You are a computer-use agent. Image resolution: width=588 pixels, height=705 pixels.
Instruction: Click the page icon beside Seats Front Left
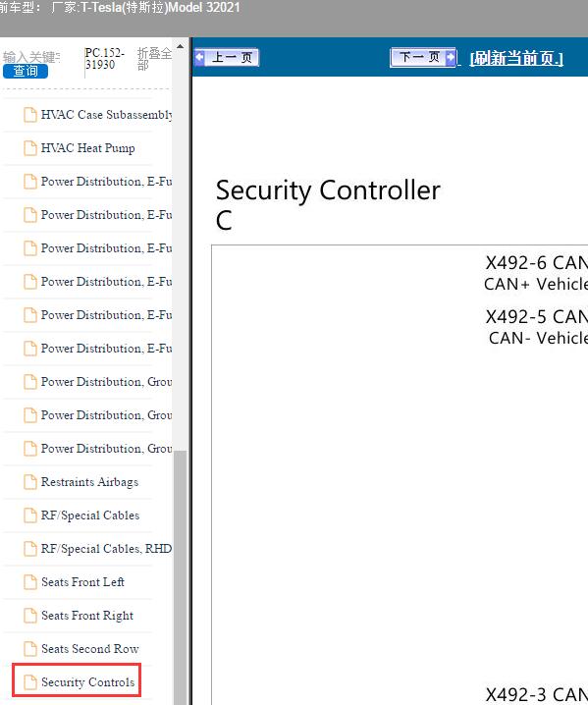click(x=30, y=582)
